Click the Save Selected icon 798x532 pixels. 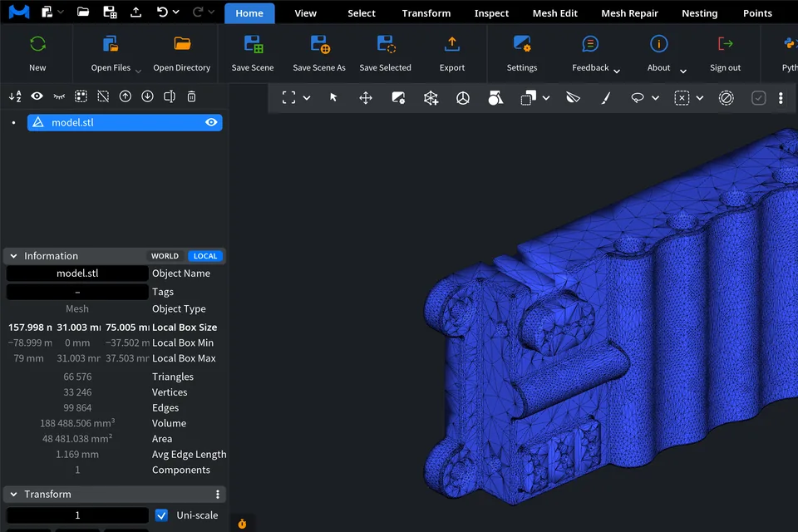click(386, 44)
